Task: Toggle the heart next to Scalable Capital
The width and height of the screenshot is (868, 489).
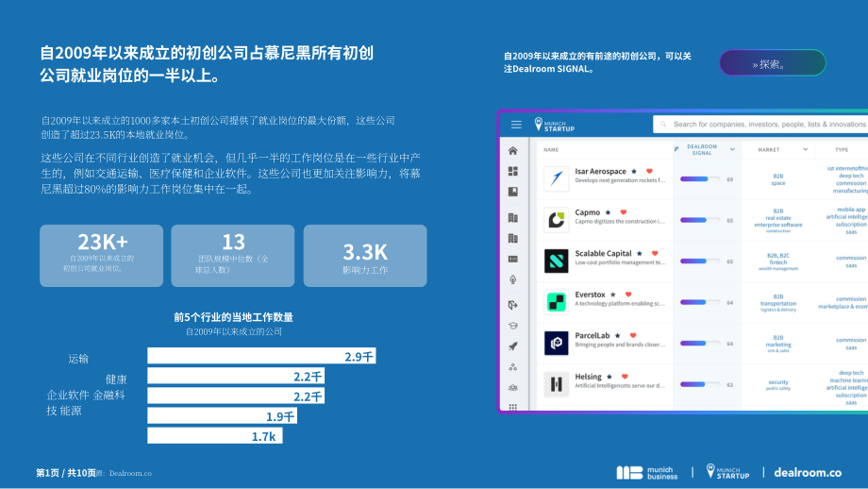Action: [x=655, y=254]
